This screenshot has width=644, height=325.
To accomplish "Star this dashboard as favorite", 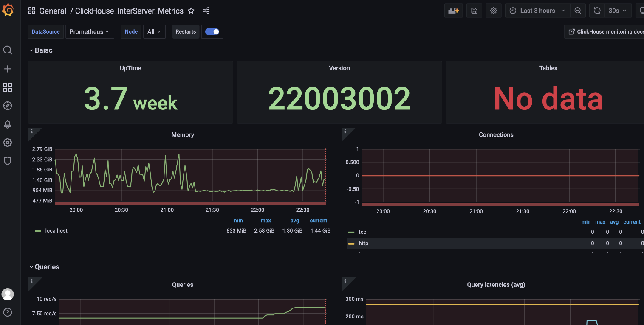I will (191, 11).
